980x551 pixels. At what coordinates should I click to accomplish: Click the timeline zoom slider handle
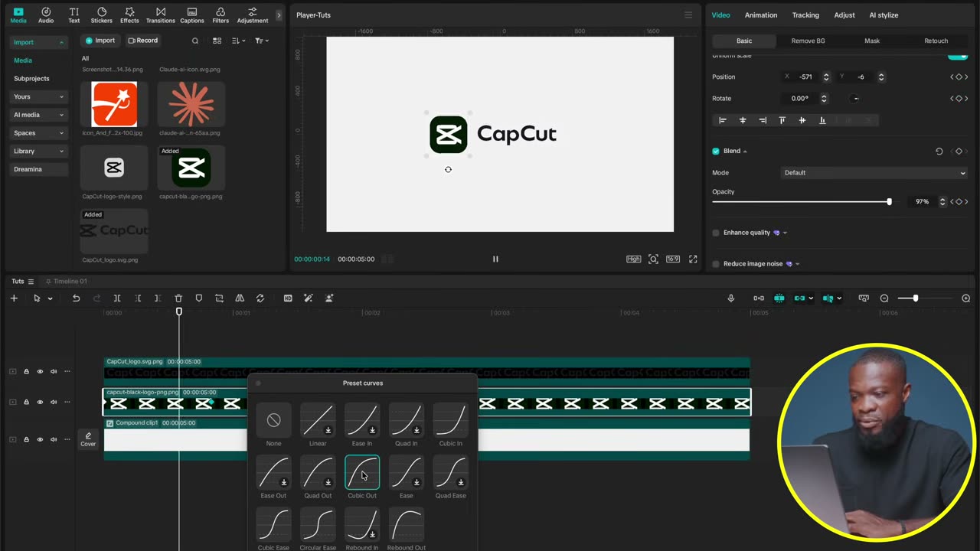coord(915,298)
